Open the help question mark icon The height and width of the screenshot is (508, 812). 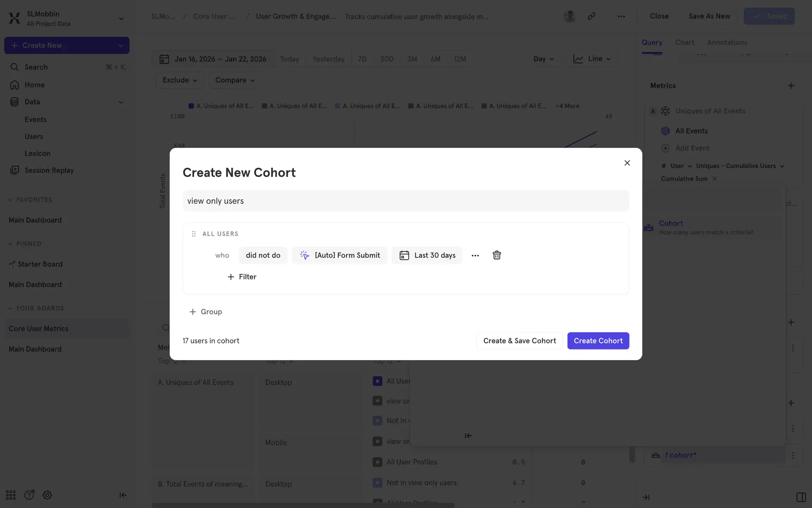(29, 495)
